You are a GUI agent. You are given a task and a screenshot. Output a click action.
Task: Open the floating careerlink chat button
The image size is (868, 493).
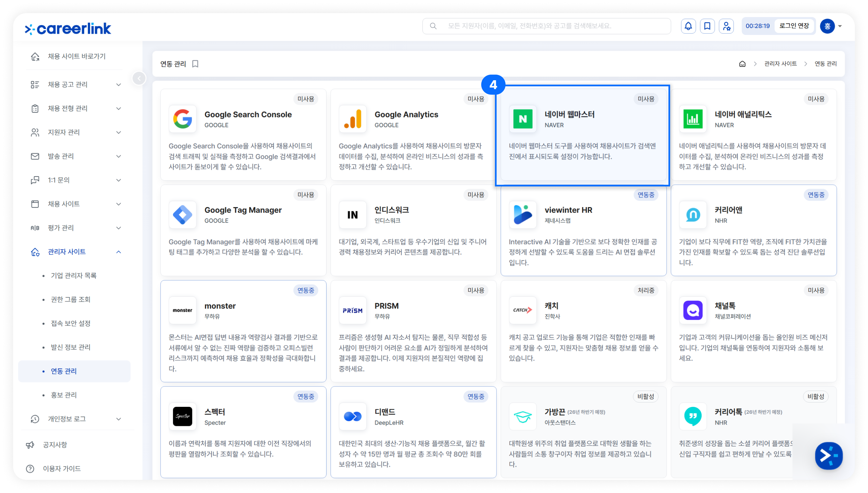(x=829, y=456)
